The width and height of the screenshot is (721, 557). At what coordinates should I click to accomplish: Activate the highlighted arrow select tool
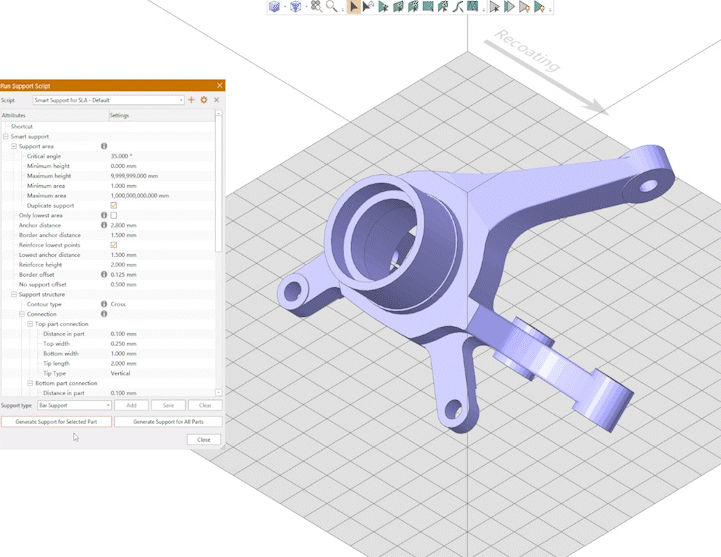coord(354,7)
